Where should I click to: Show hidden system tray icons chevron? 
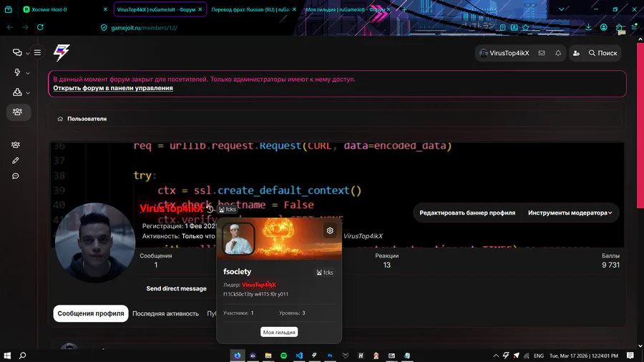[496, 356]
